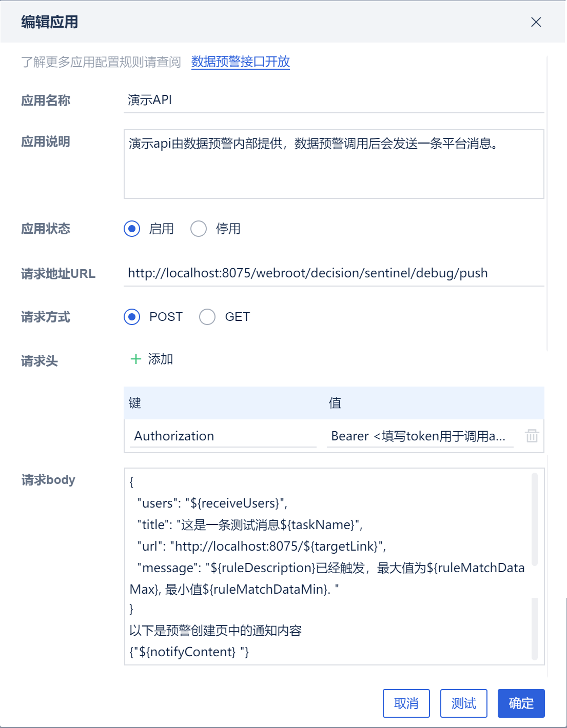Delete the Authorization header using trash icon

tap(533, 436)
